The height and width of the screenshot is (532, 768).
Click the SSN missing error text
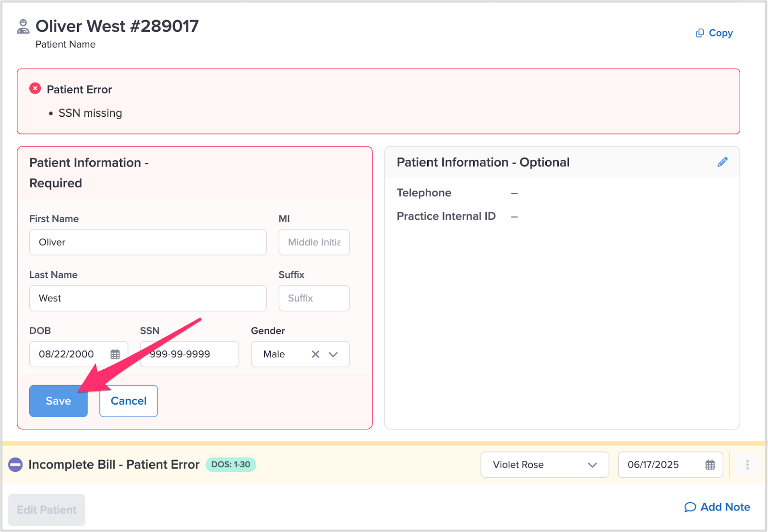(90, 113)
